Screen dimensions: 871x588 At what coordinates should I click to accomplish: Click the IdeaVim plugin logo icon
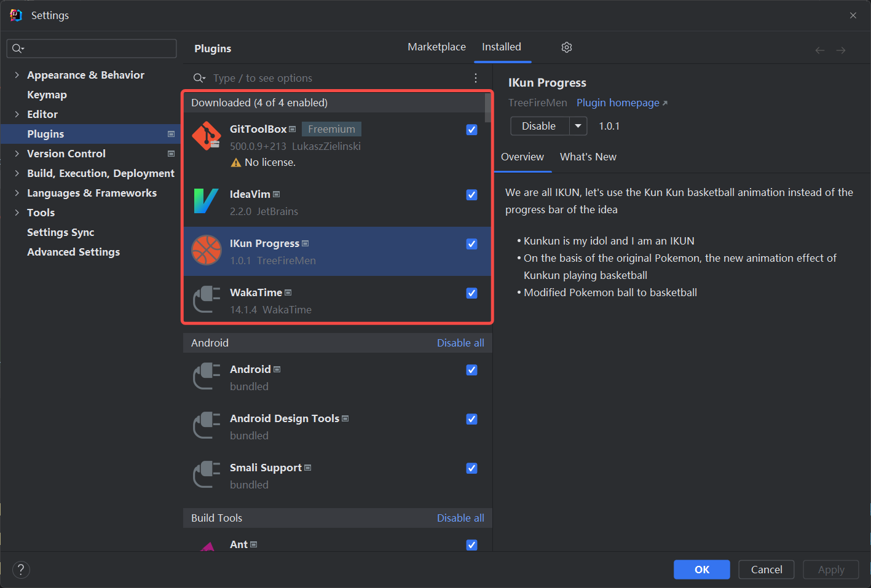click(x=206, y=201)
